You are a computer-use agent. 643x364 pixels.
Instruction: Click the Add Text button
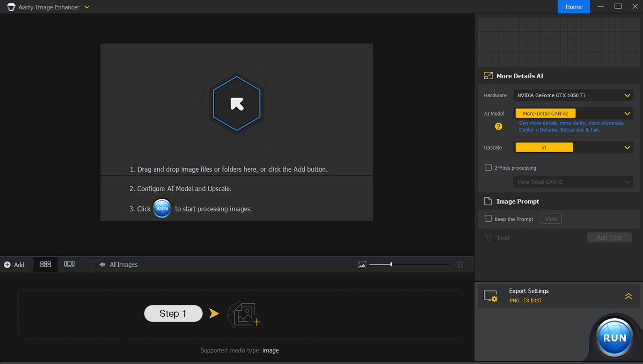point(609,237)
